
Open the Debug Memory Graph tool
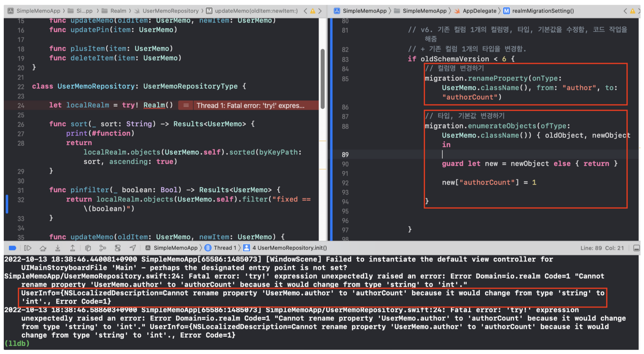coord(103,248)
